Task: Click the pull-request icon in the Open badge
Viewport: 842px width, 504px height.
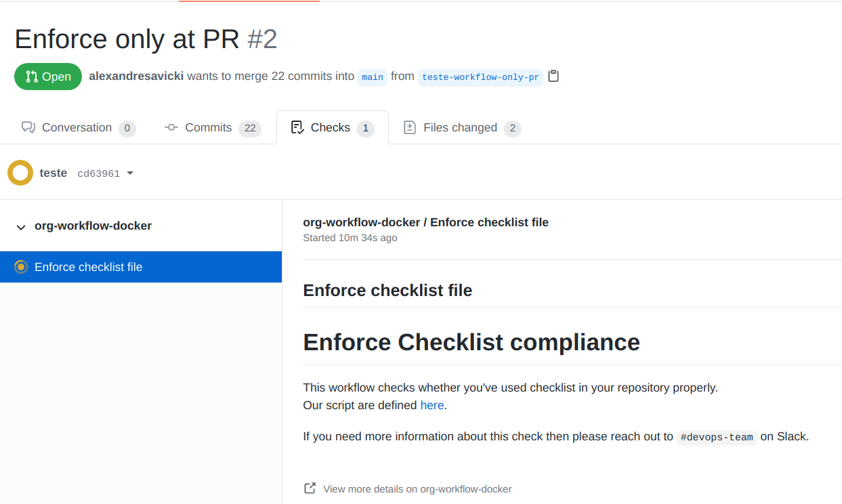Action: point(32,77)
